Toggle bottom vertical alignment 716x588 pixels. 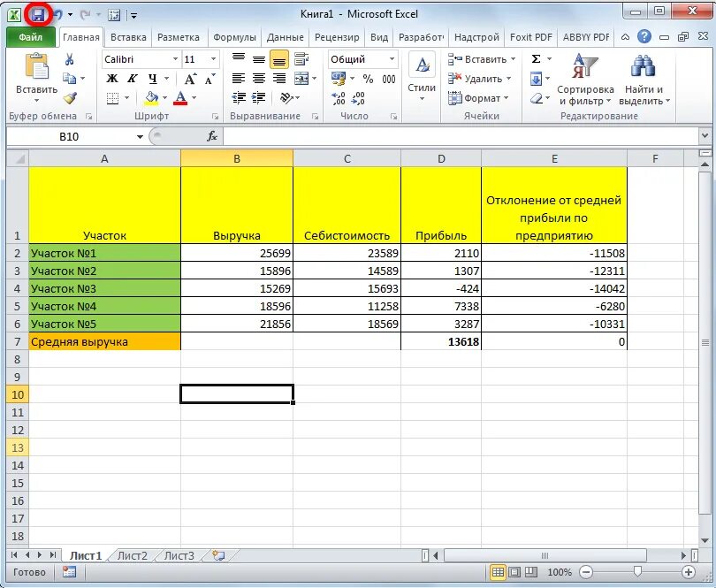click(x=279, y=59)
